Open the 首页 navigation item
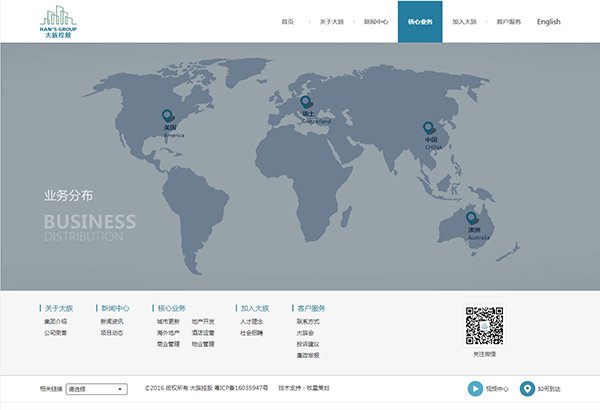The width and height of the screenshot is (600, 410). pyautogui.click(x=287, y=22)
